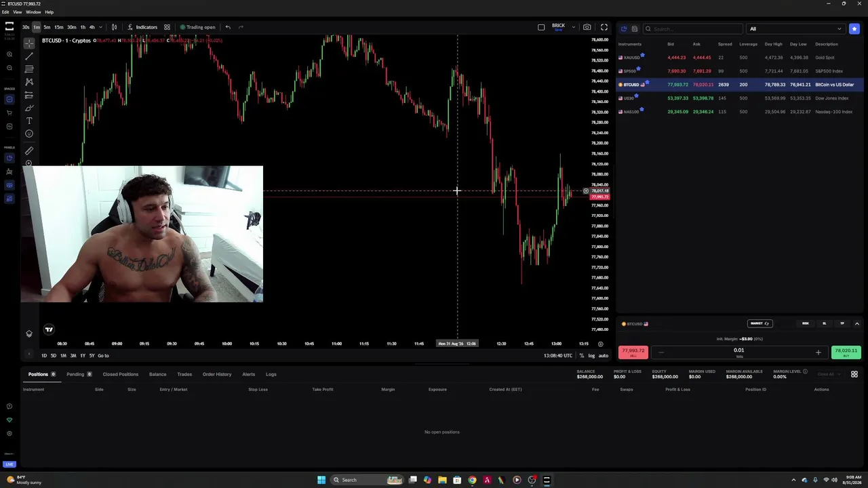This screenshot has height=488, width=868.
Task: Increase lot size with the plus button
Action: (x=818, y=352)
